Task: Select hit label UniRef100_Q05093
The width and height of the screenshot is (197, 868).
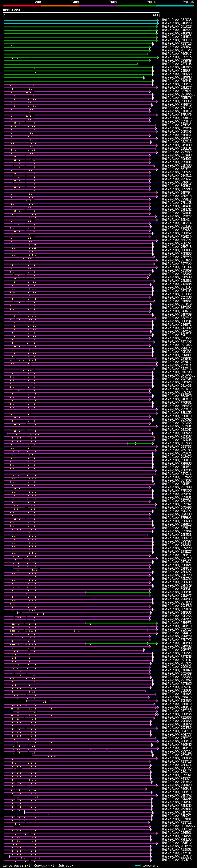Action: tap(176, 508)
